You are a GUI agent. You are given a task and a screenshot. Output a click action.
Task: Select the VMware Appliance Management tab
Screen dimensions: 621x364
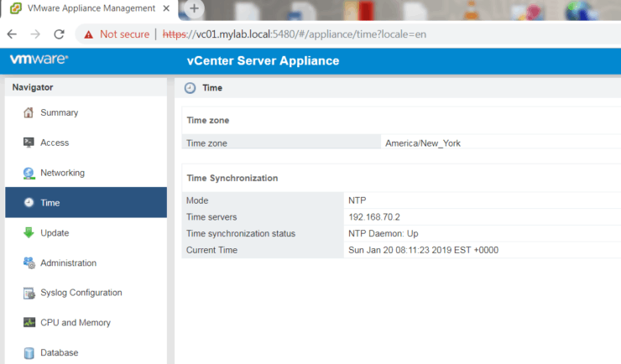click(84, 8)
